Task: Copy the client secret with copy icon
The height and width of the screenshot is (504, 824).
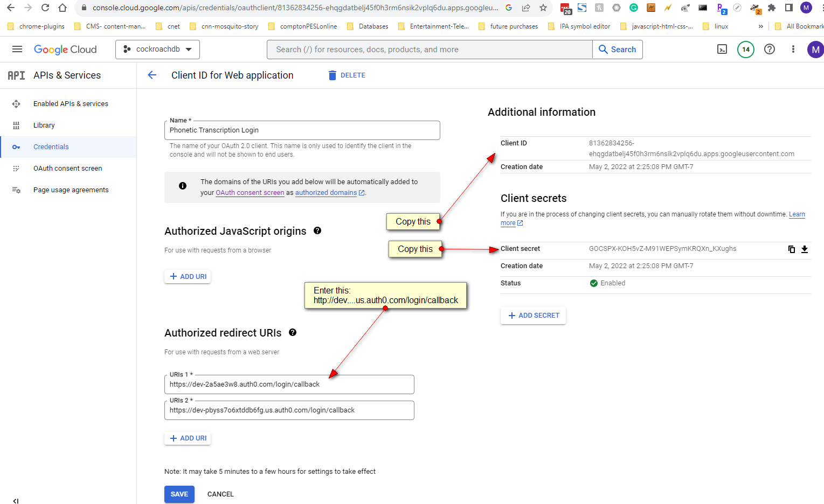Action: coord(792,249)
